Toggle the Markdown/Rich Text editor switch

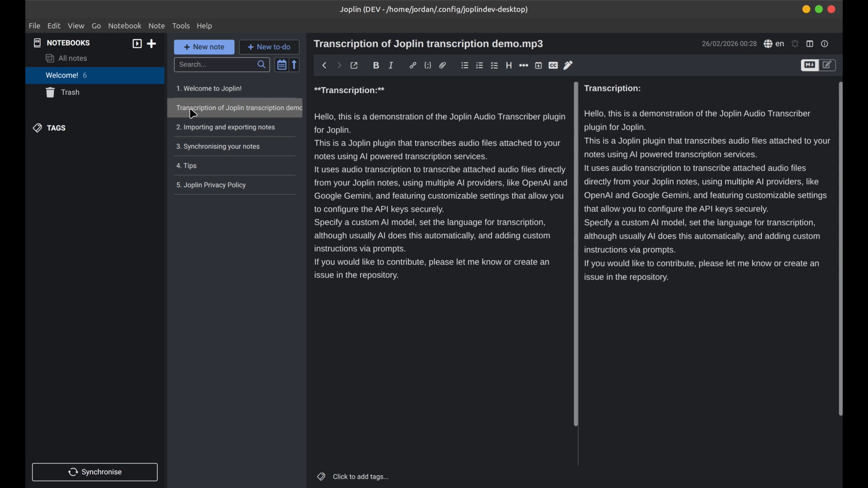tap(819, 66)
